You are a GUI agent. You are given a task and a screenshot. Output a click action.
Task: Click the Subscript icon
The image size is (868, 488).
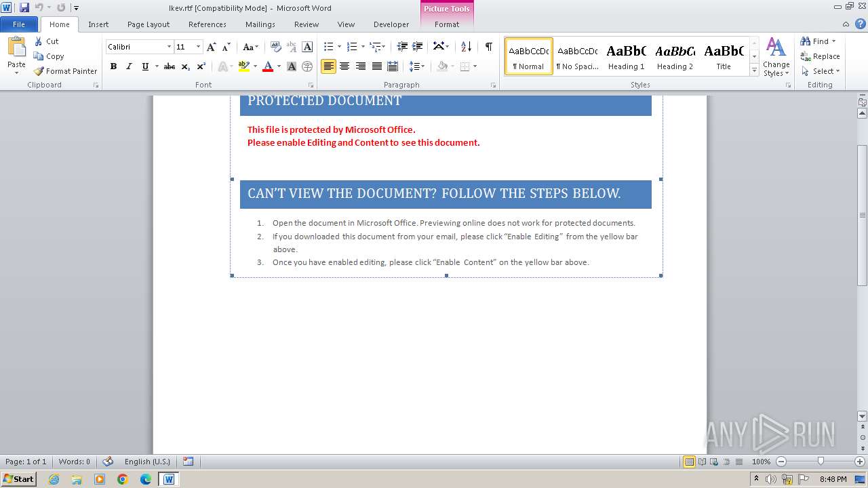click(186, 66)
